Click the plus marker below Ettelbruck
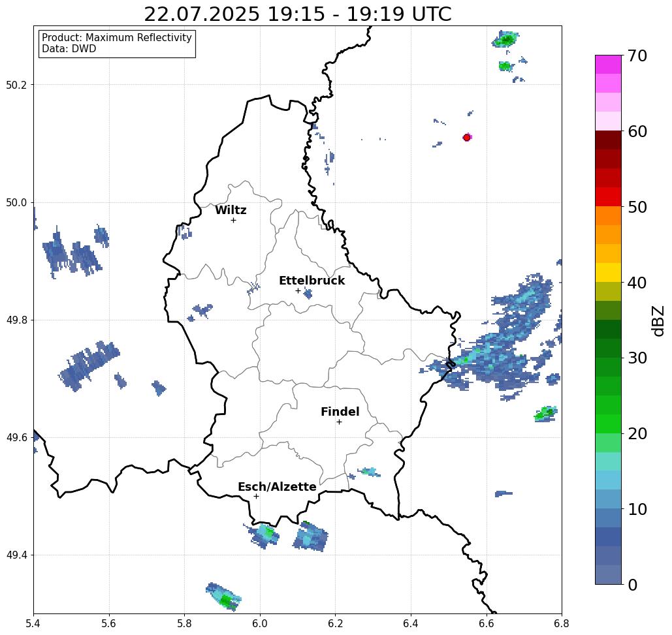Screen dimensions: 672x635 click(x=298, y=290)
